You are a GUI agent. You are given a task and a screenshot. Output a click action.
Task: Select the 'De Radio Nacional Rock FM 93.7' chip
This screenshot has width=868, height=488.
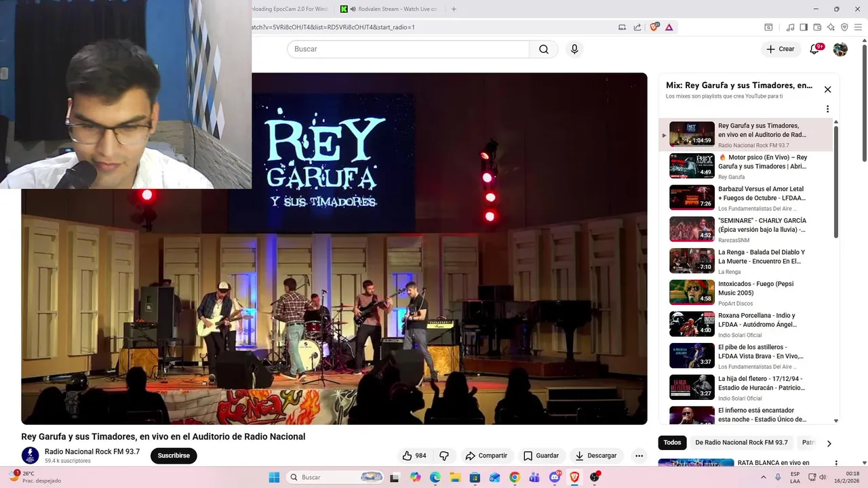click(741, 443)
